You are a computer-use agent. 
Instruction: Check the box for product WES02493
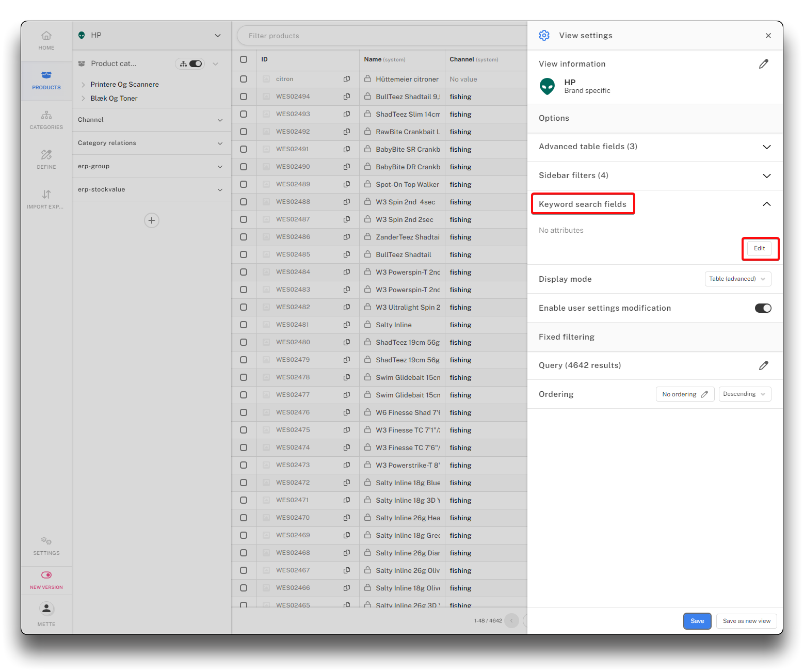point(244,114)
